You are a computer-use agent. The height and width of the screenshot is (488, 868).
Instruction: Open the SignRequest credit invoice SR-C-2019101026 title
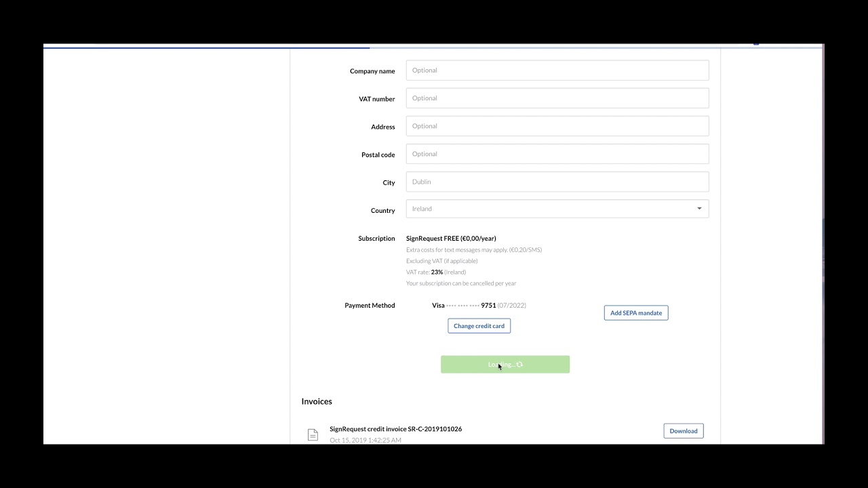coord(395,429)
